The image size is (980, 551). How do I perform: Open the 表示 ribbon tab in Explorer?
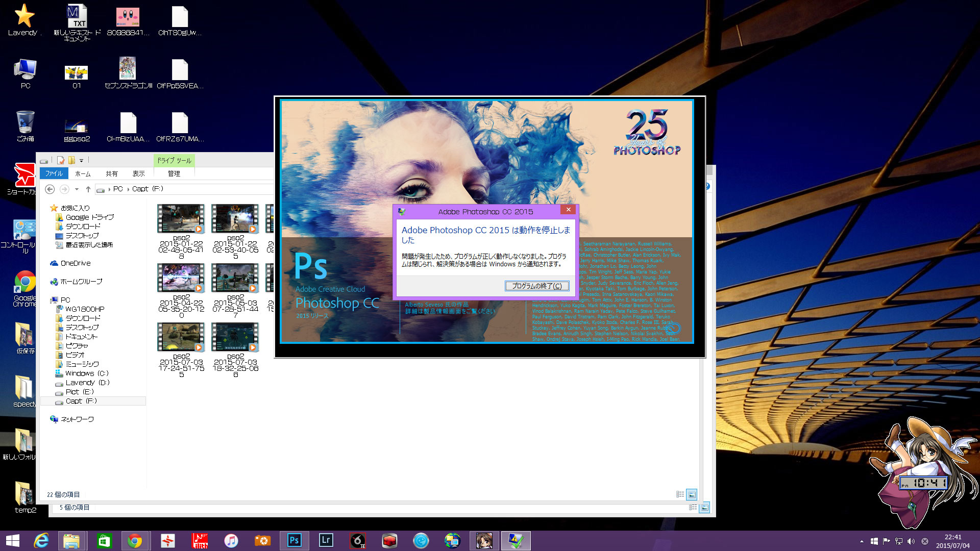[139, 173]
